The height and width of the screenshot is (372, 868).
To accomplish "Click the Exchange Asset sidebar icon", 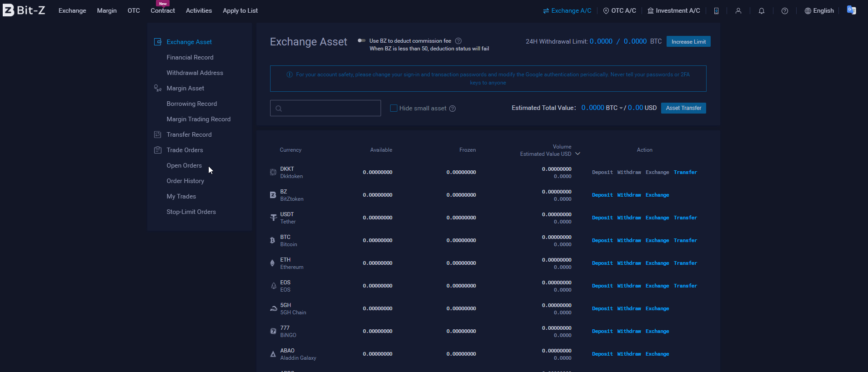I will click(x=158, y=42).
